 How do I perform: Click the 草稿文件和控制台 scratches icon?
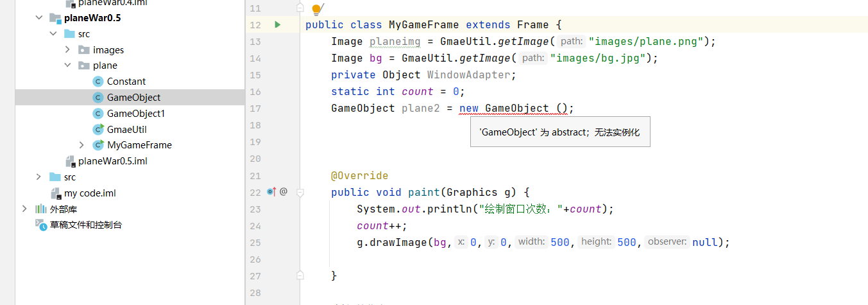(41, 225)
